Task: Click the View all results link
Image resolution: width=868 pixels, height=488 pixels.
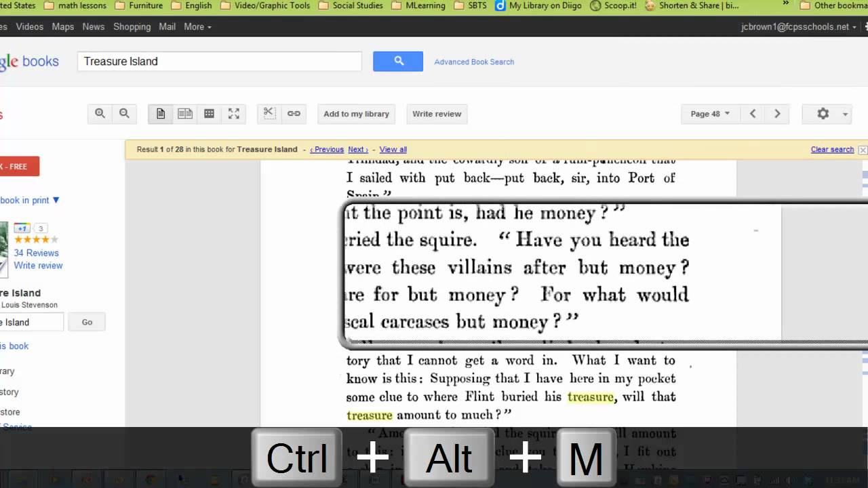Action: click(x=393, y=150)
